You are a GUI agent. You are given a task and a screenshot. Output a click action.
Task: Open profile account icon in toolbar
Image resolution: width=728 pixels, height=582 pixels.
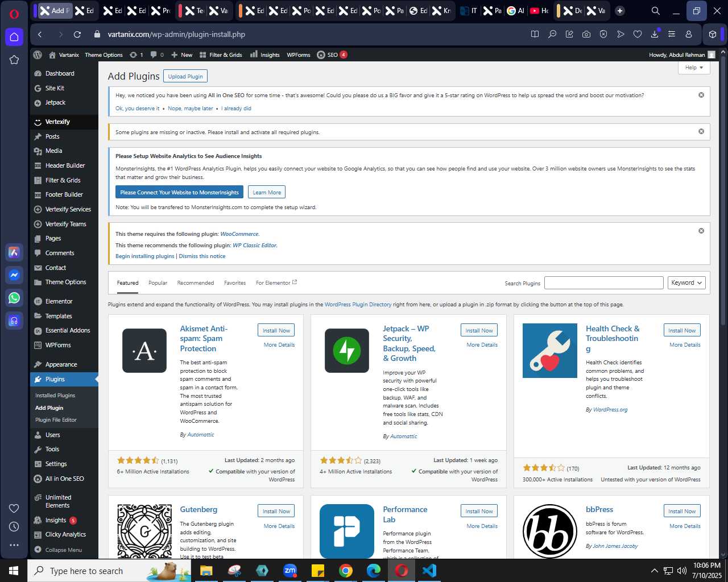pos(689,34)
